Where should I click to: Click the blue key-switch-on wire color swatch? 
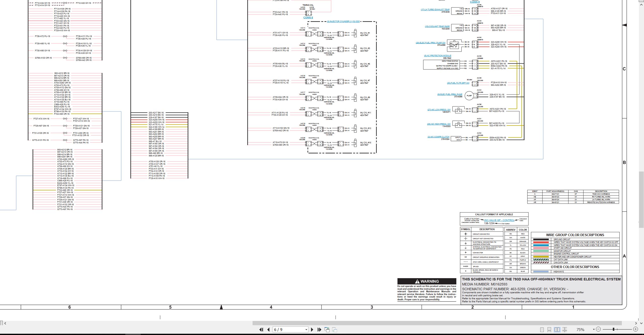point(541,245)
